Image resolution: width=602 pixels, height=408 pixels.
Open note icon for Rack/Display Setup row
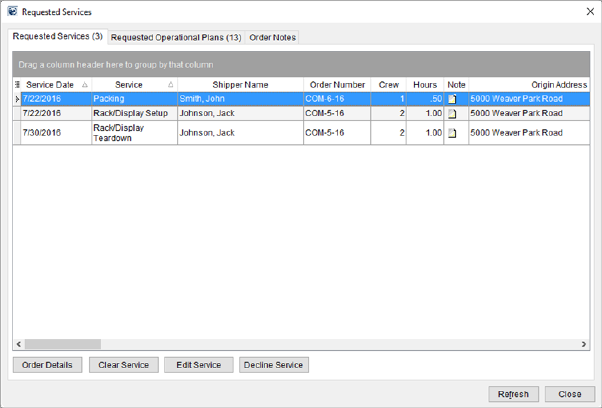tap(452, 114)
